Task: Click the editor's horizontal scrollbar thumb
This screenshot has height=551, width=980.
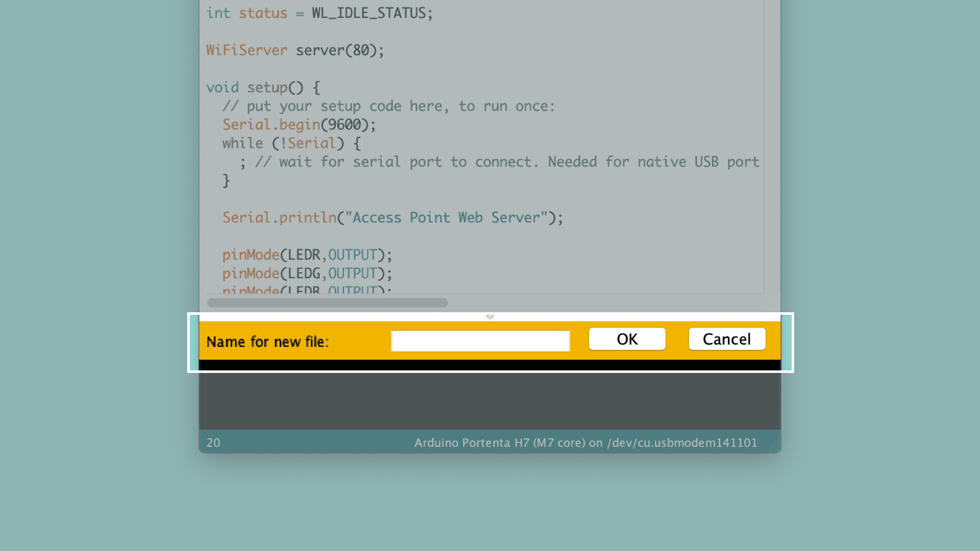Action: point(327,303)
